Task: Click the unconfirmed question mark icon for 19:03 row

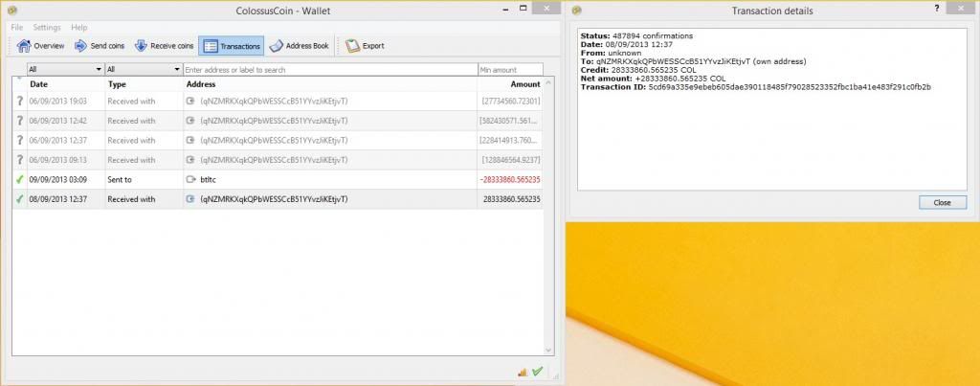Action: coord(19,101)
